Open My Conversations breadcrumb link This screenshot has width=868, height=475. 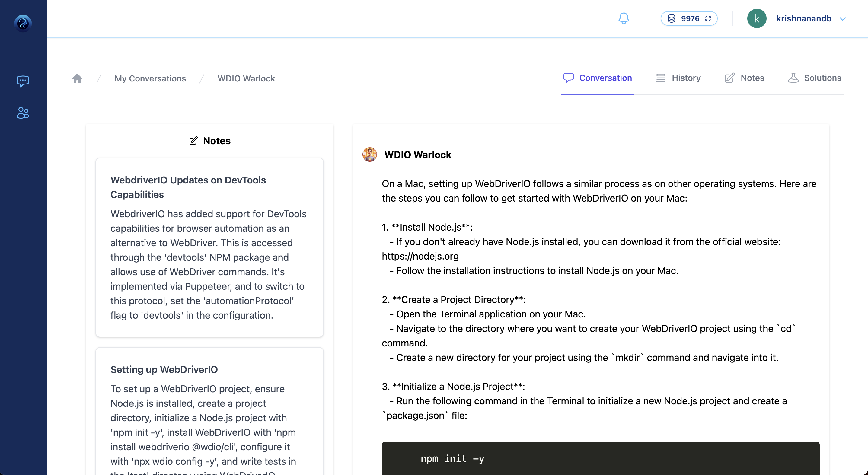coord(150,78)
